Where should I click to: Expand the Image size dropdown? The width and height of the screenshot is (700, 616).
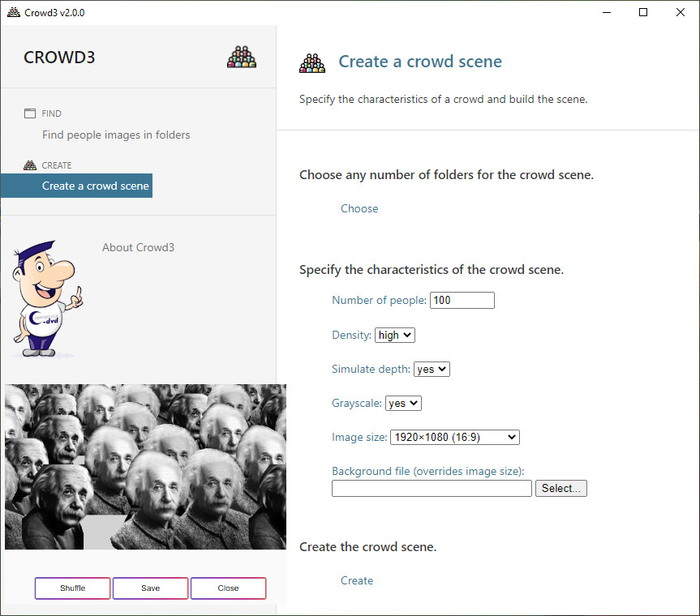(454, 437)
